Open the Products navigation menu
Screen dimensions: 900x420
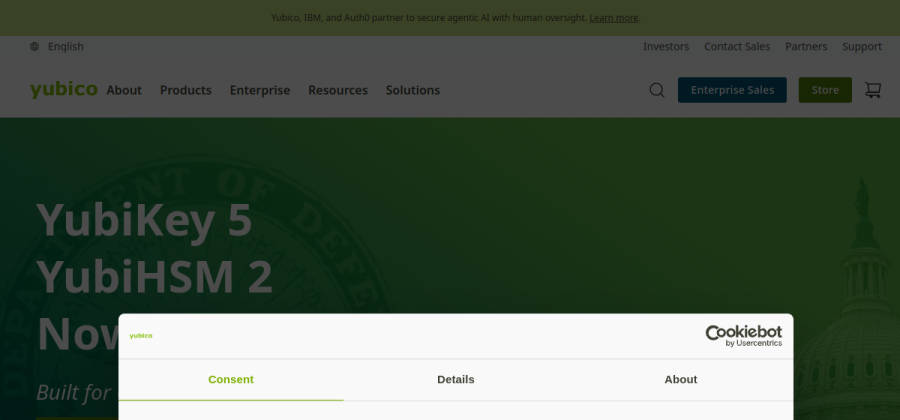point(186,90)
